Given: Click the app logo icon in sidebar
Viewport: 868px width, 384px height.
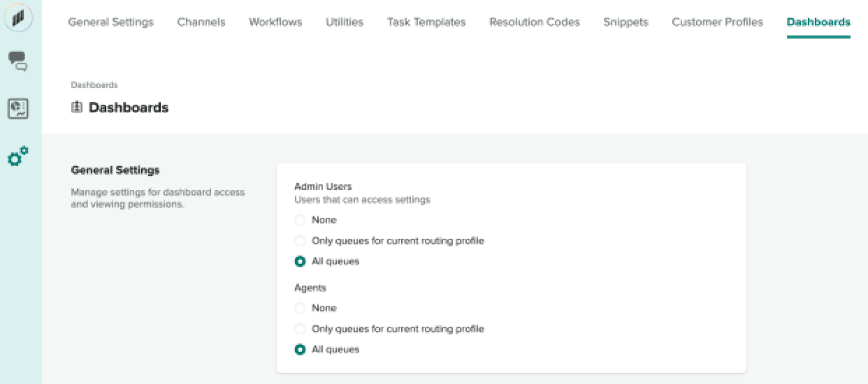Looking at the screenshot, I should [18, 17].
